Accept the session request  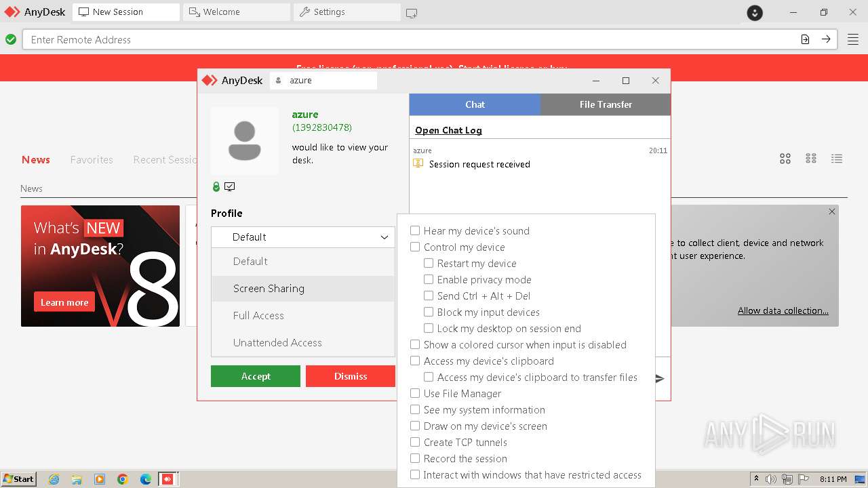pyautogui.click(x=256, y=376)
